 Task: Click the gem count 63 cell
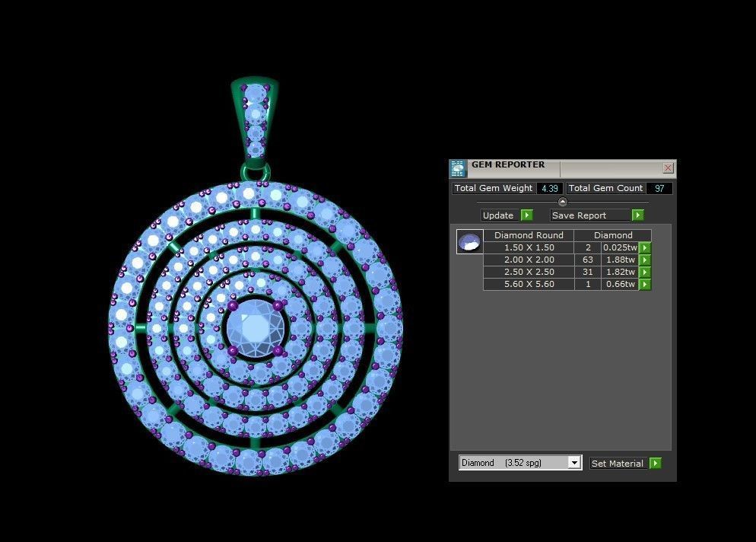[x=588, y=260]
